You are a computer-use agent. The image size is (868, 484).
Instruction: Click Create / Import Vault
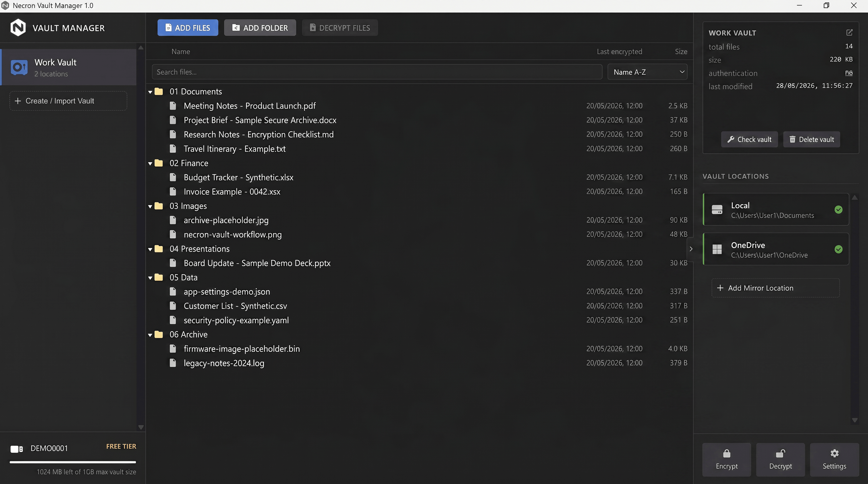[68, 101]
